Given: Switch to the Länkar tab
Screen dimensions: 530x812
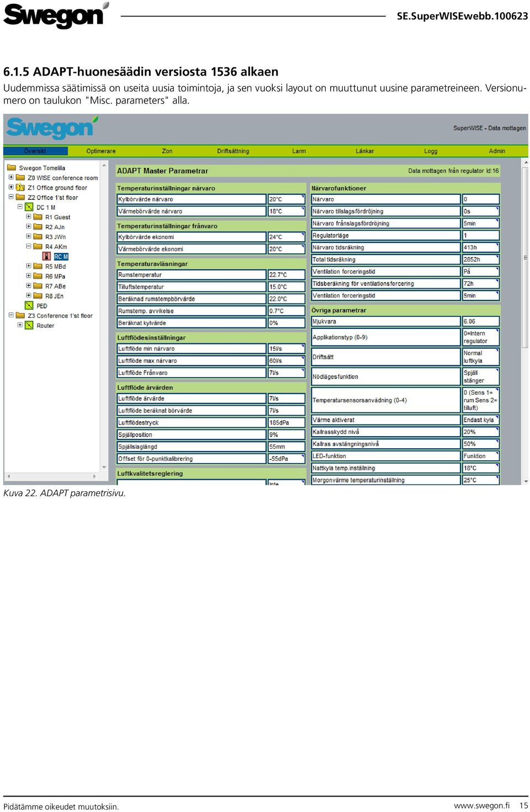Looking at the screenshot, I should pos(365,151).
